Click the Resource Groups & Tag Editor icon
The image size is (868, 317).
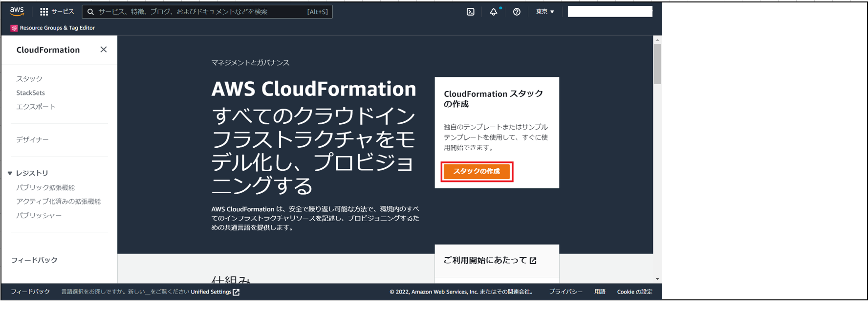(14, 28)
